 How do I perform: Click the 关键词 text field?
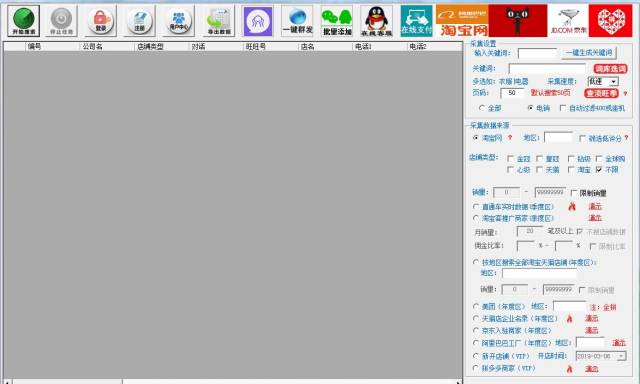[x=547, y=69]
